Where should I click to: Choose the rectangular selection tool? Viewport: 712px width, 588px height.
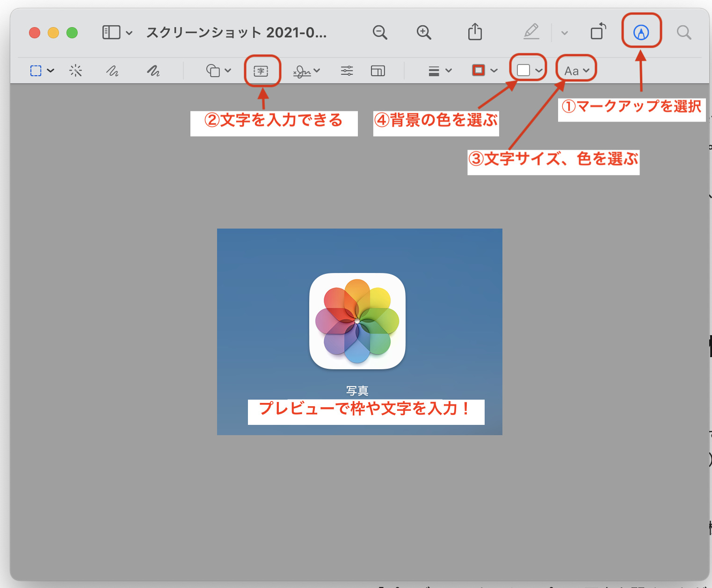[x=36, y=71]
